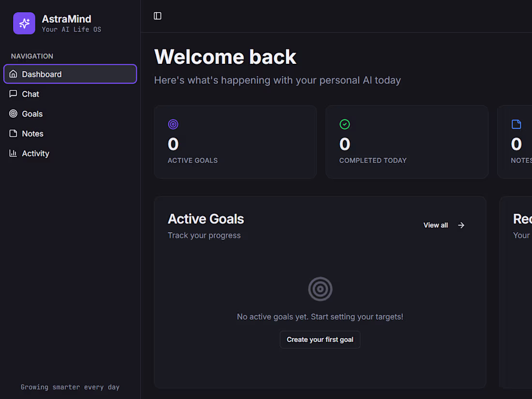
Task: Click the green checkmark icon on Completed Today card
Action: click(x=345, y=124)
